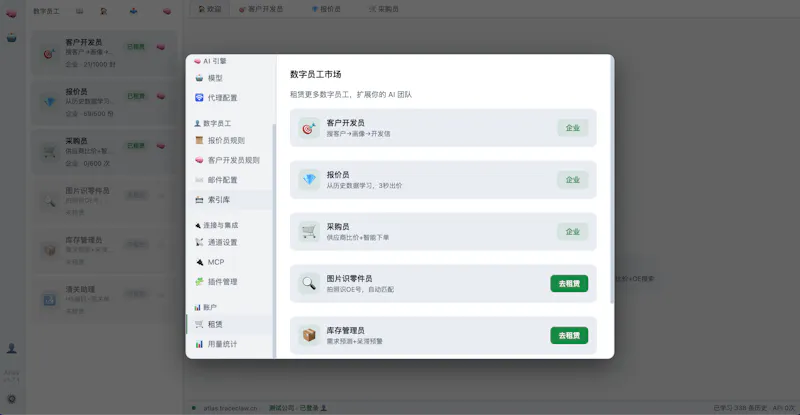Click the 账户 section header
Image resolution: width=800 pixels, height=415 pixels.
click(x=206, y=307)
